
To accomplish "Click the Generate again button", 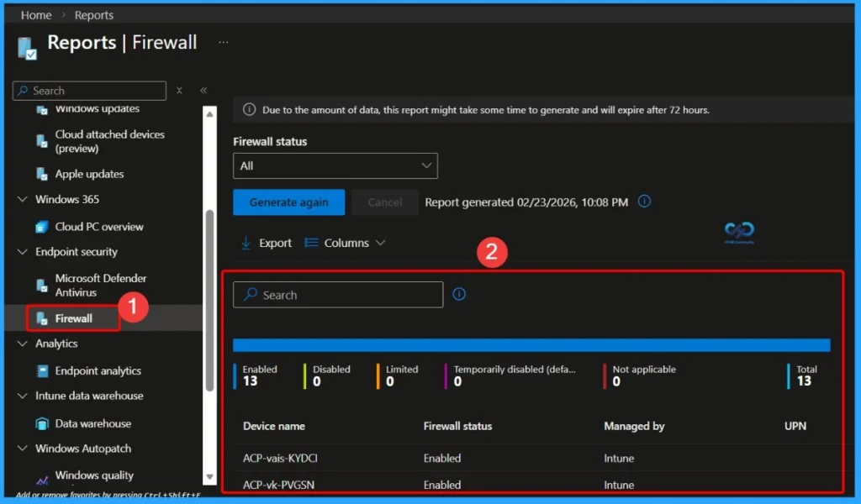I will (x=288, y=202).
